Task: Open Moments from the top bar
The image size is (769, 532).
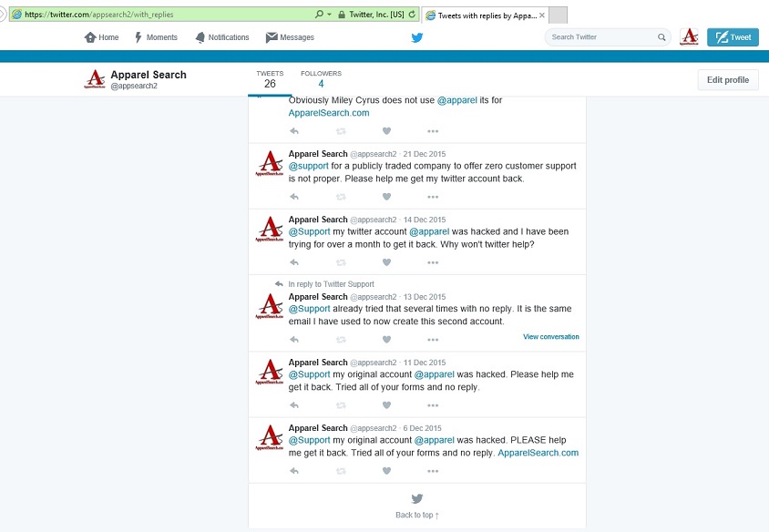Action: pos(156,37)
